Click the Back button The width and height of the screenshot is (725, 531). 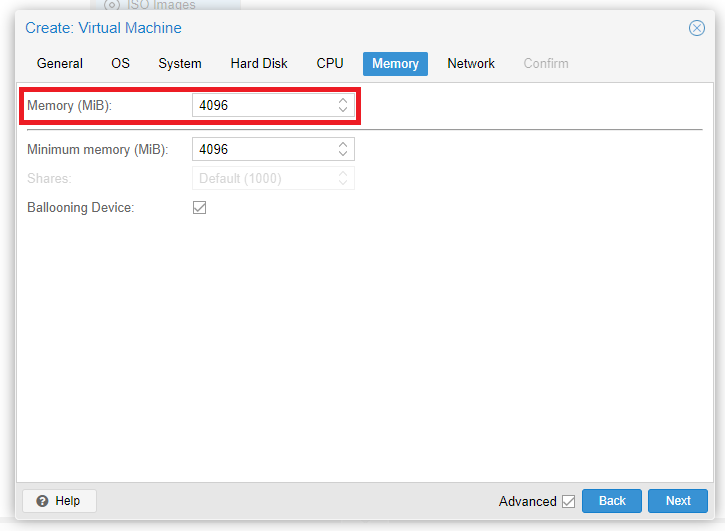[x=612, y=501]
